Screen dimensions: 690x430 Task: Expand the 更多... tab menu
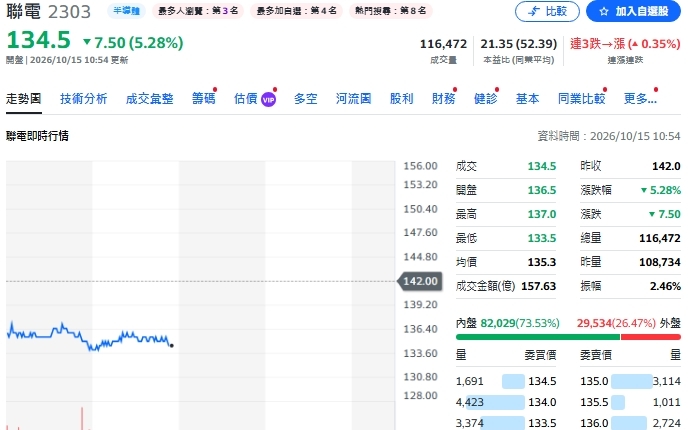point(640,99)
